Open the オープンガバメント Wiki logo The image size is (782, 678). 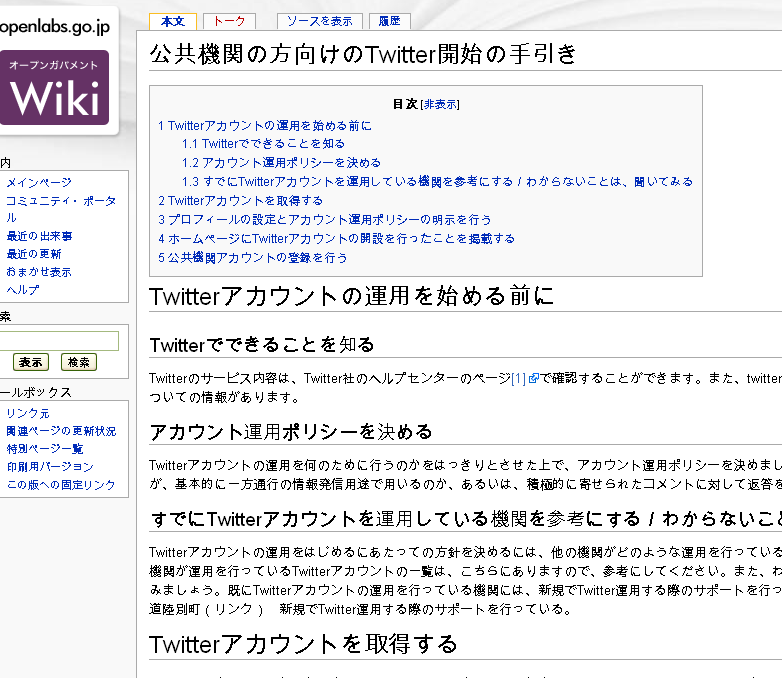pos(54,87)
